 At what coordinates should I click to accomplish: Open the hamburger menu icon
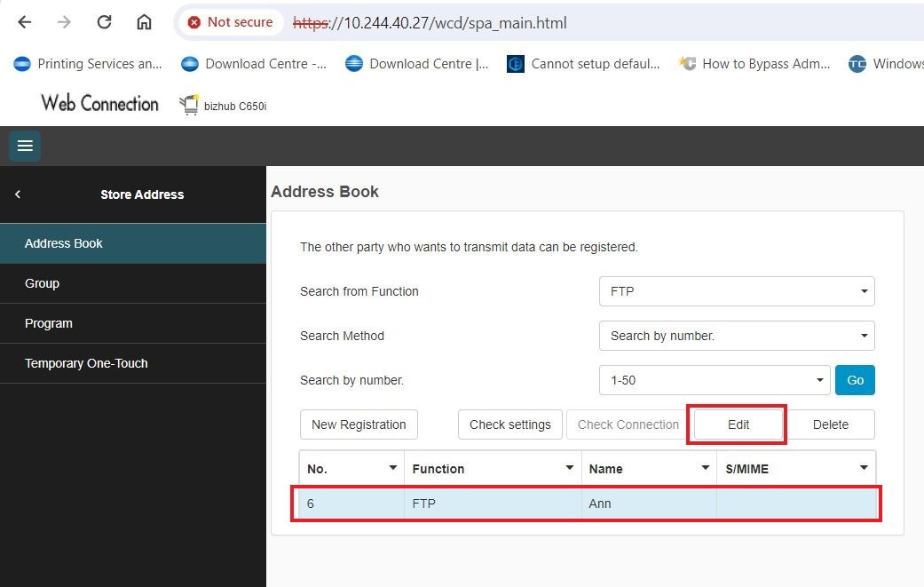tap(25, 146)
